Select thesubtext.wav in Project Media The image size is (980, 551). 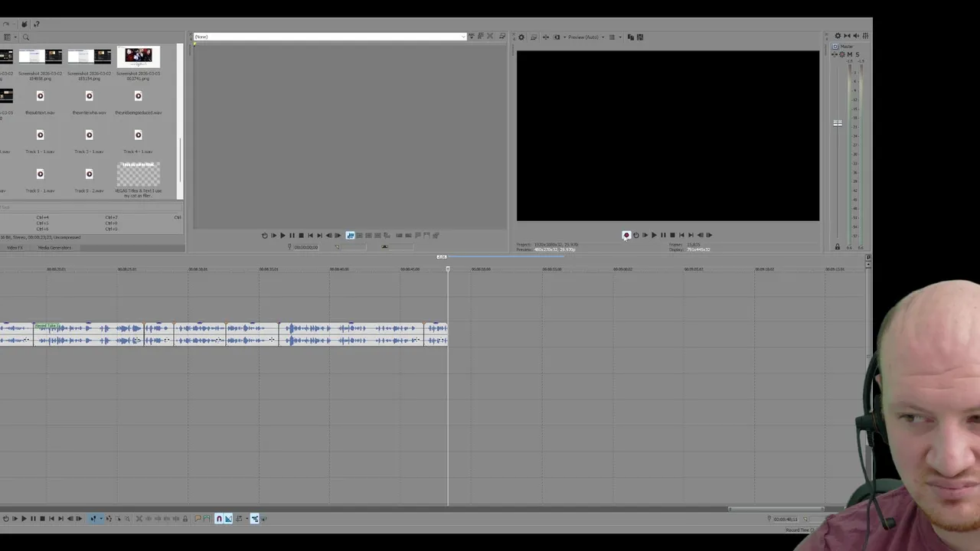(40, 101)
